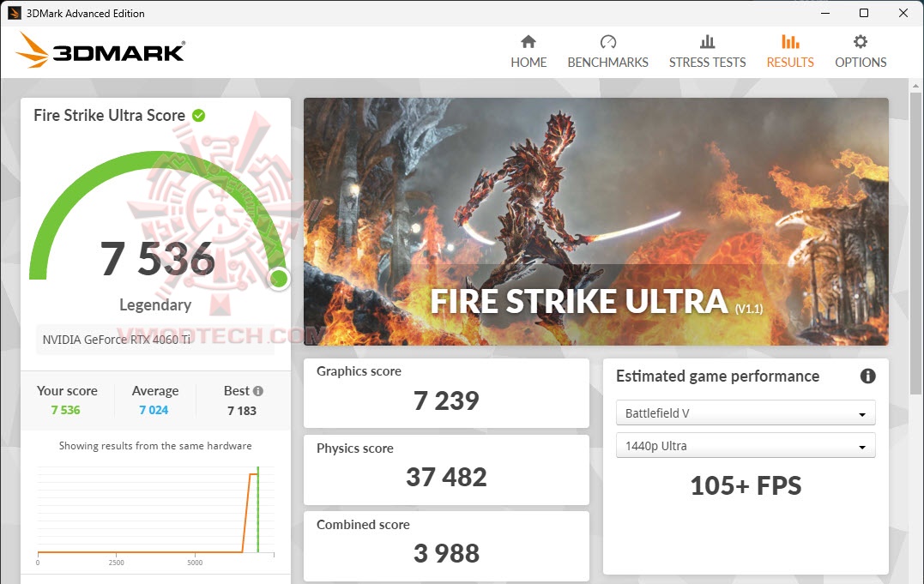Image resolution: width=924 pixels, height=584 pixels.
Task: Click the info icon beside Best
Action: point(258,391)
